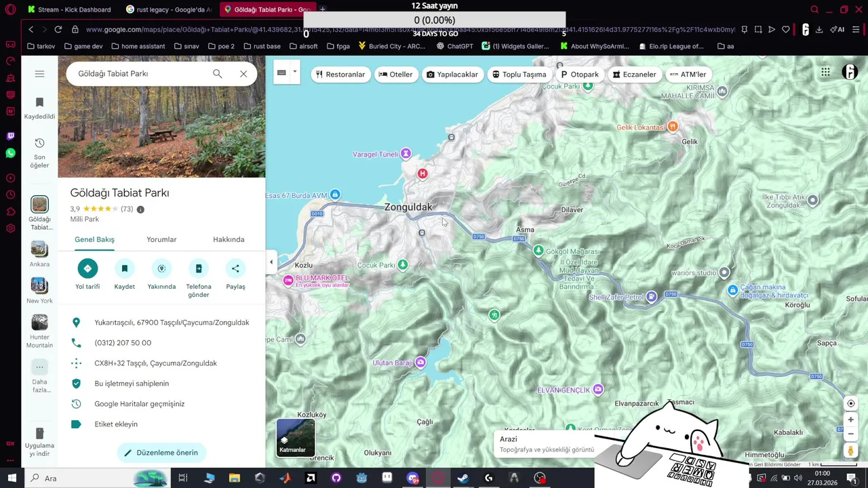This screenshot has width=868, height=488.
Task: Filter map by Eczaneler
Action: tap(634, 75)
